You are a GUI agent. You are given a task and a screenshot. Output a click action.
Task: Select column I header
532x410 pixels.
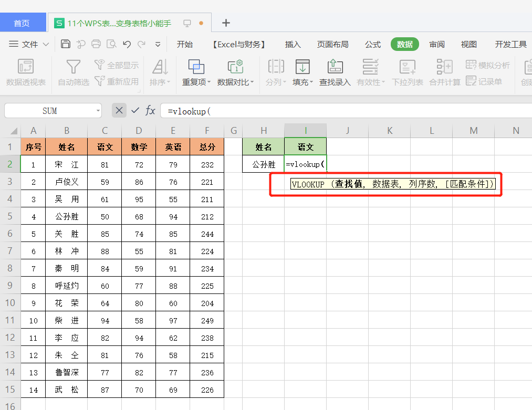click(x=305, y=131)
